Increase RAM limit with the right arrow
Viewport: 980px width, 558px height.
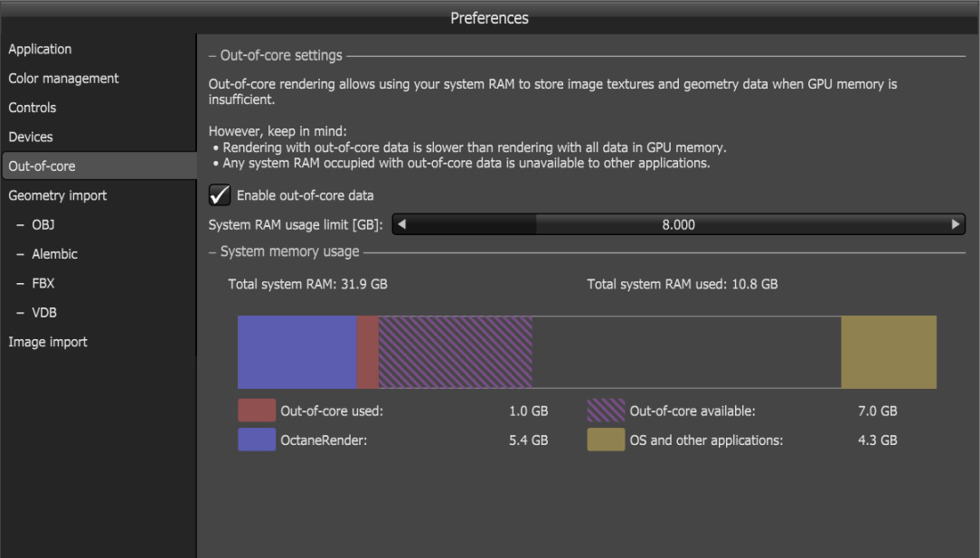pos(956,224)
